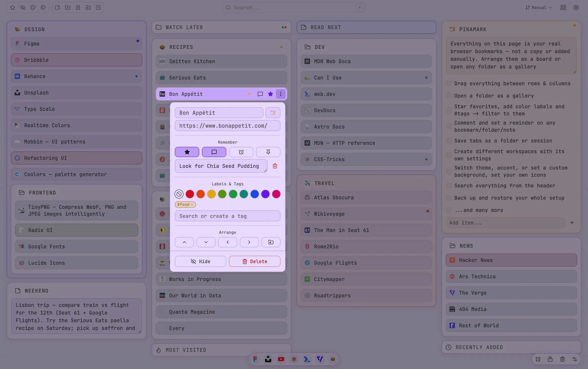Filter by starred favorites in top toolbar
588x369 pixels.
(12, 8)
